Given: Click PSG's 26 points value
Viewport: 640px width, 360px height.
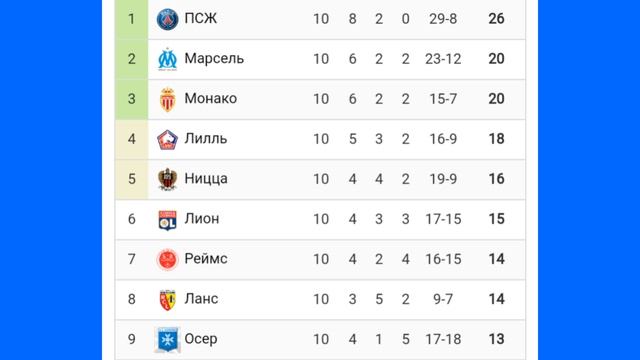Looking at the screenshot, I should tap(496, 19).
